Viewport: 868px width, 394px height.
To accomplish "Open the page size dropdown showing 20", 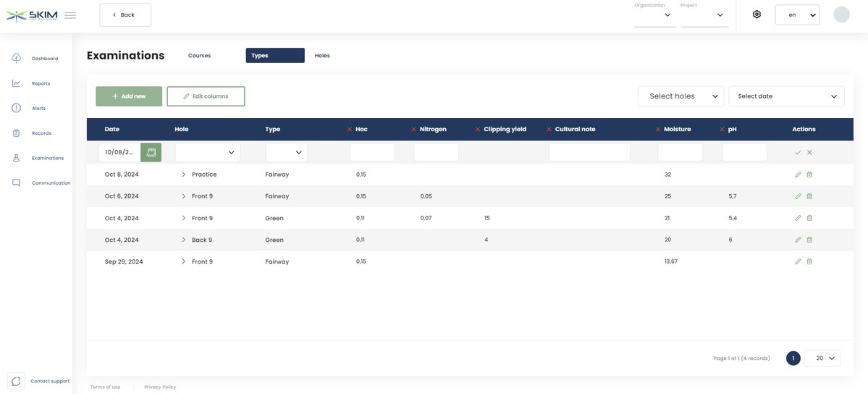I will coord(822,359).
